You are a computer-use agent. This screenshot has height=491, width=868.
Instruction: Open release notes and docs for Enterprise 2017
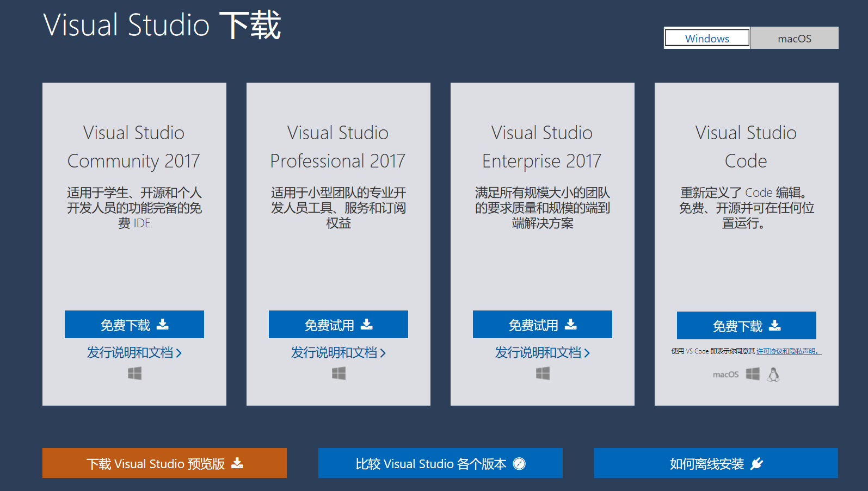[543, 353]
